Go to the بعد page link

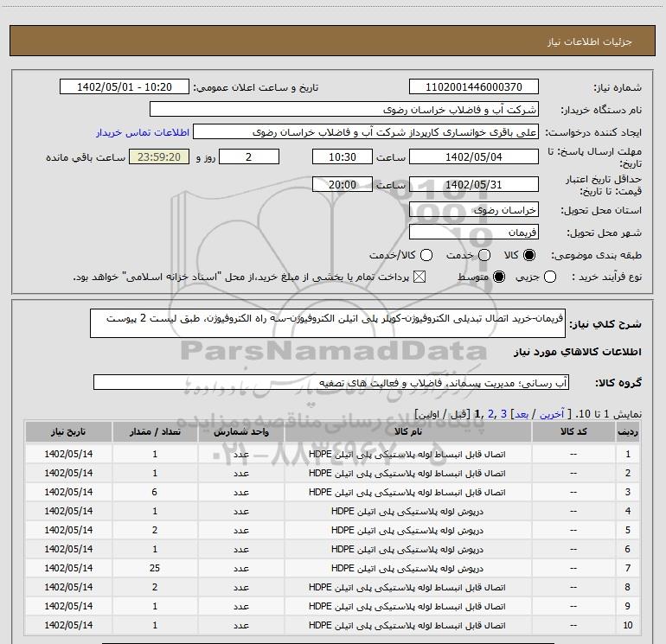522,414
